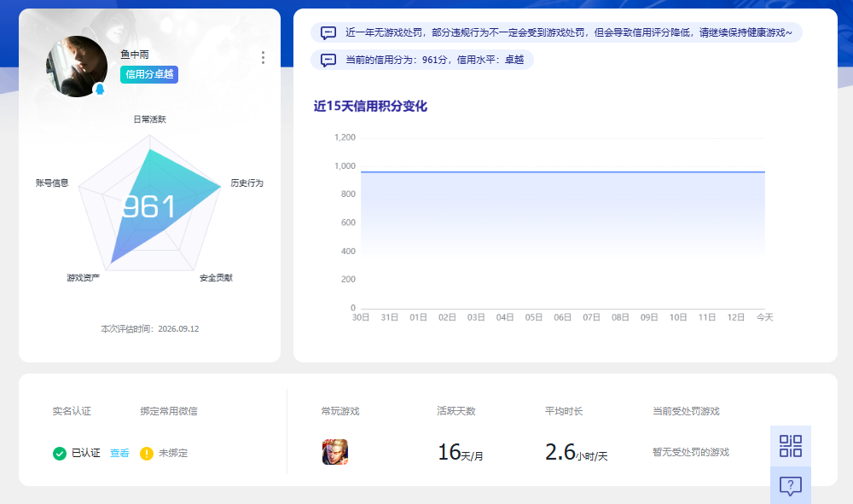Open the QR code icon
853x504 pixels.
[791, 446]
